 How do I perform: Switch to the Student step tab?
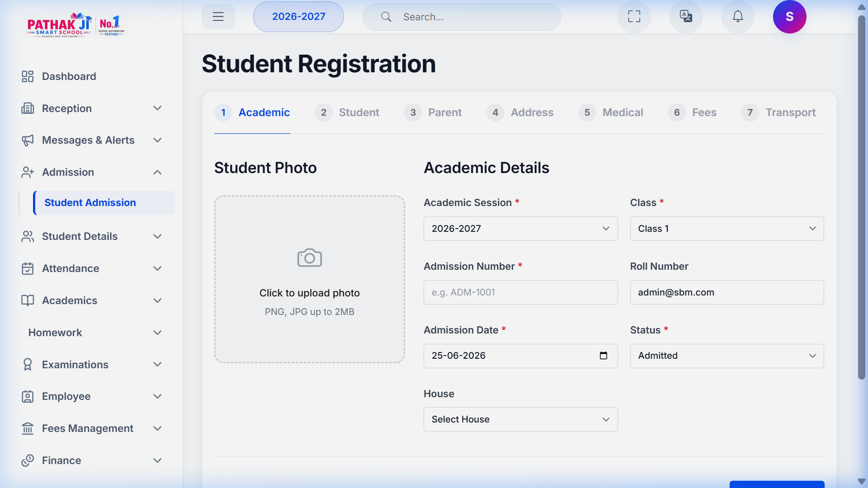tap(347, 113)
